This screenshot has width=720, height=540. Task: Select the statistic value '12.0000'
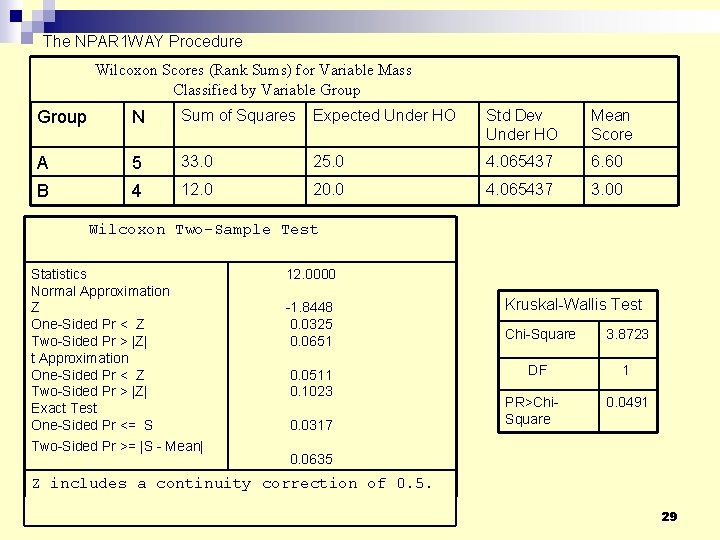[311, 274]
